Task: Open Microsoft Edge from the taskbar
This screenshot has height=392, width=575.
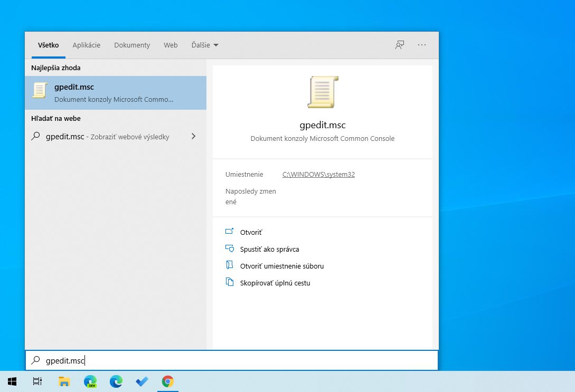Action: pos(116,382)
